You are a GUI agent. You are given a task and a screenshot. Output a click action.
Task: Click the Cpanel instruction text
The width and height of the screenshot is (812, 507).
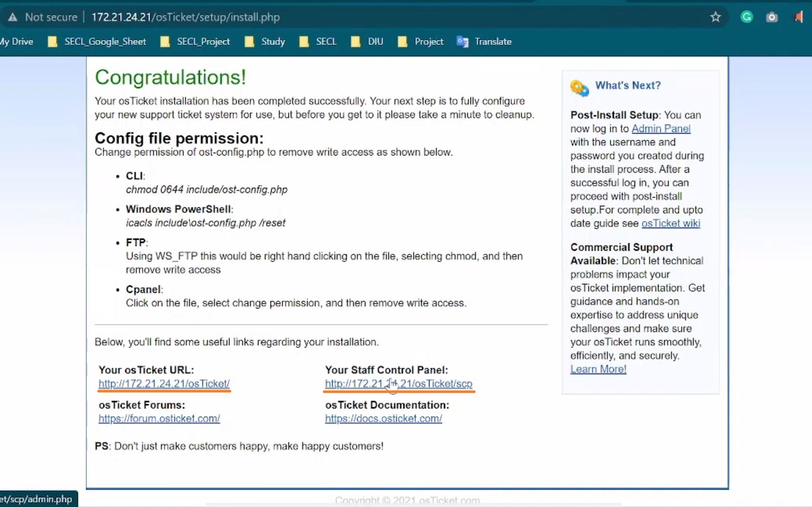click(x=296, y=303)
